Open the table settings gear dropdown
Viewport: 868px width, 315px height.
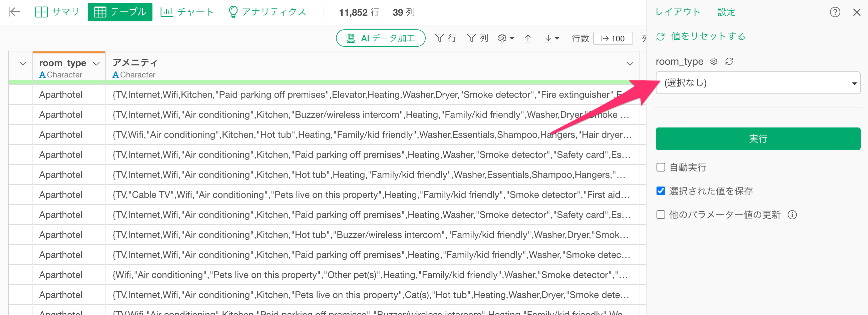[x=506, y=38]
